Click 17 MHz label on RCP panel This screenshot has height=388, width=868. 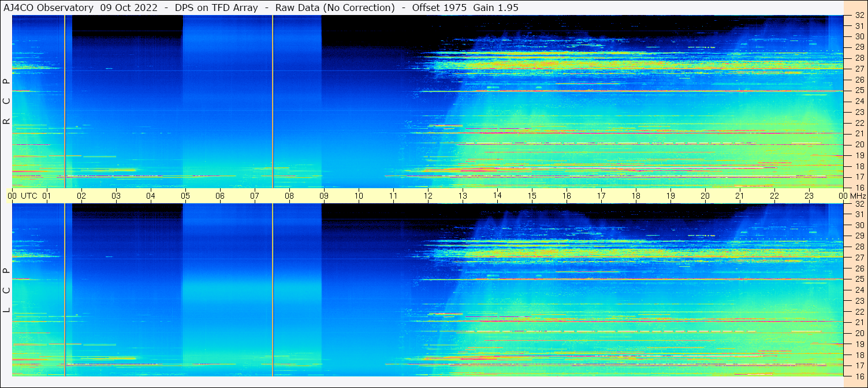(859, 177)
